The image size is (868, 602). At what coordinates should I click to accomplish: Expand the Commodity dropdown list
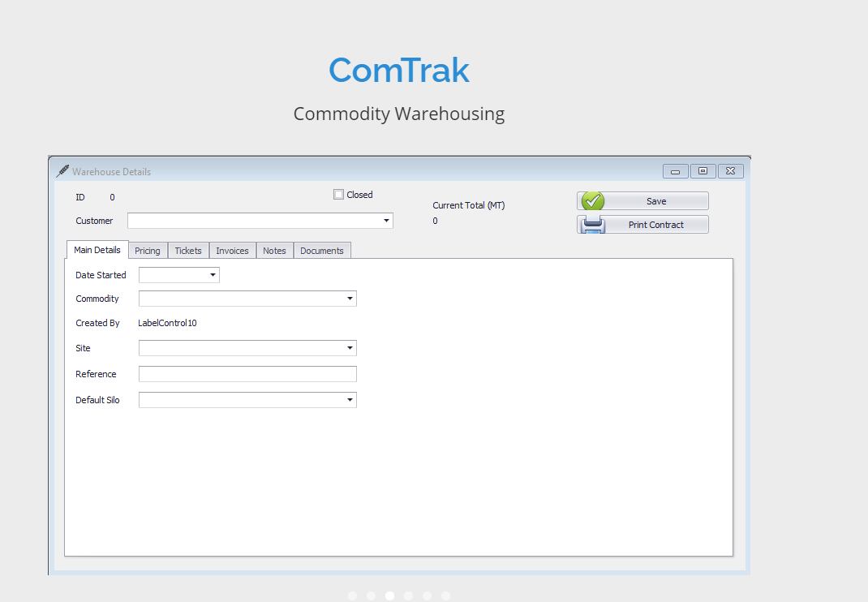tap(350, 299)
